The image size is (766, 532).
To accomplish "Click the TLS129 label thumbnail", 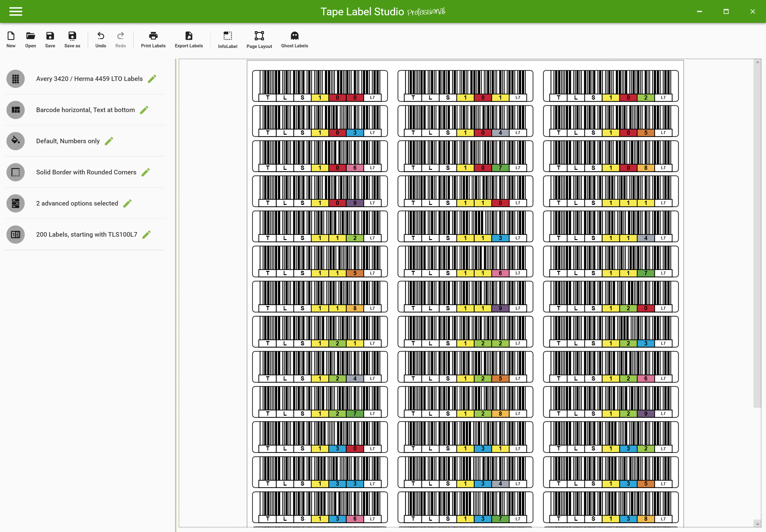I will [611, 402].
